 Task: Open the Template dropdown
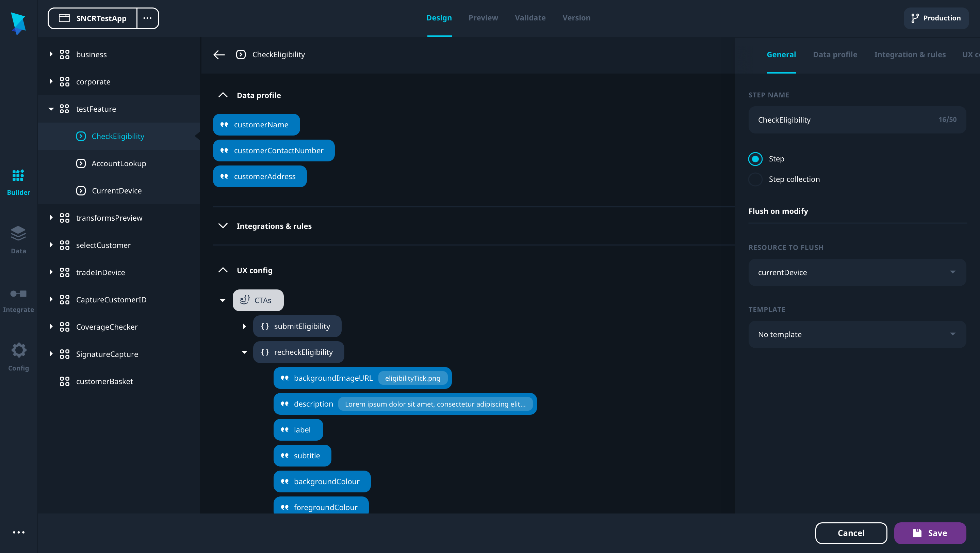(857, 334)
